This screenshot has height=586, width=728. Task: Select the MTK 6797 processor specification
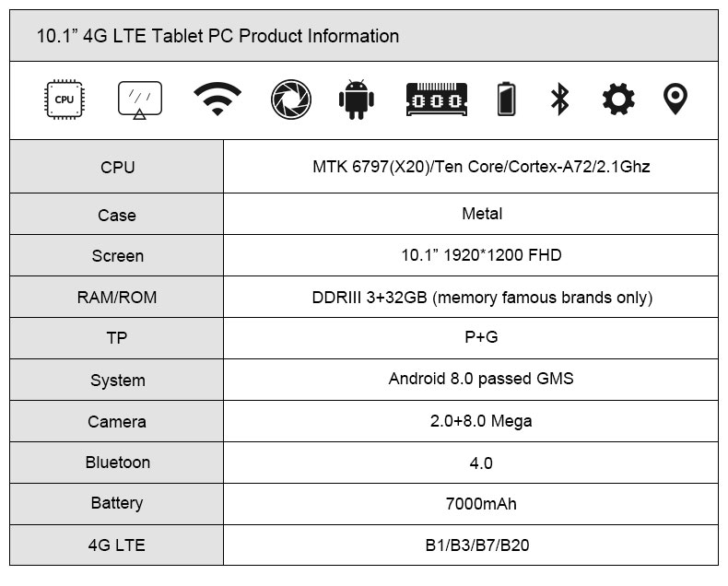click(x=481, y=166)
